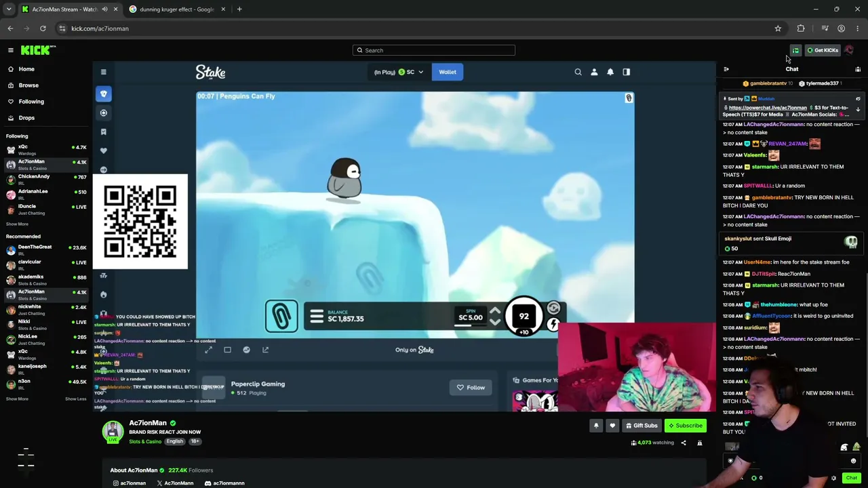Open AdrianahLee channel in sidebar
The image size is (868, 488).
(46, 194)
